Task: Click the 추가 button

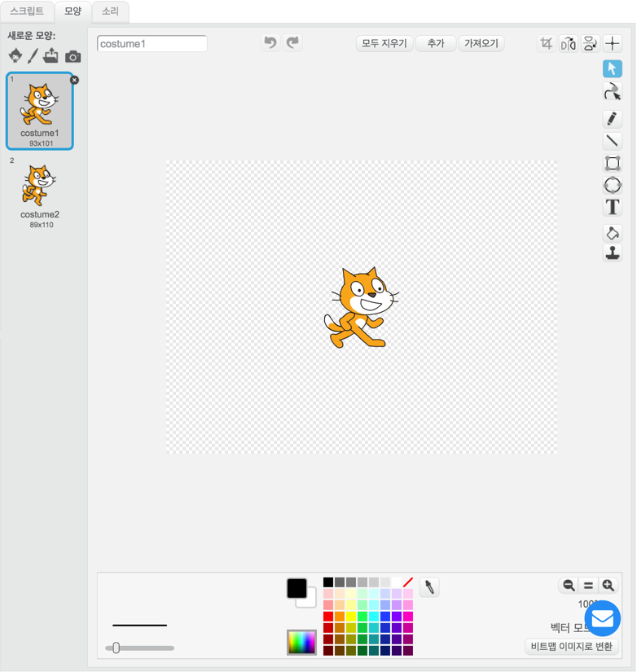Action: point(436,43)
